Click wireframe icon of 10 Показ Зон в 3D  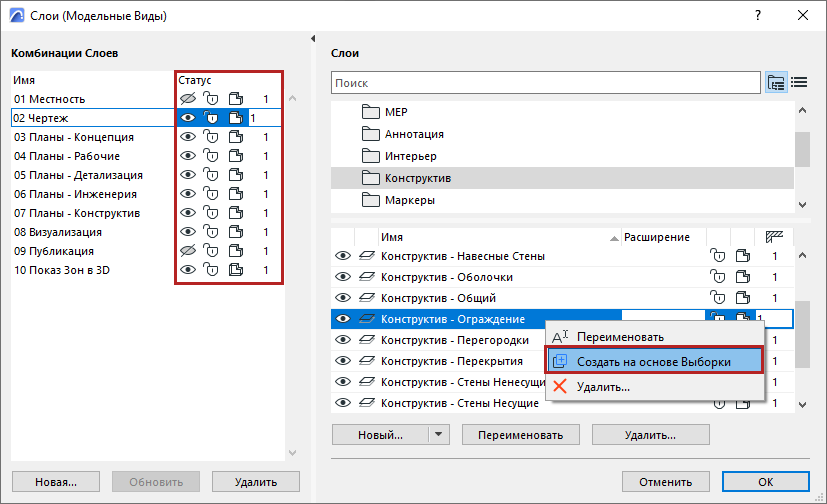236,270
